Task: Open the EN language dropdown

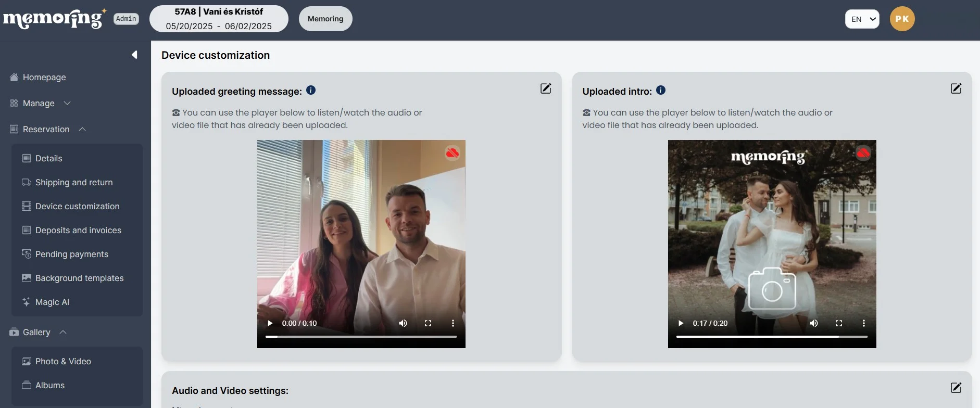Action: (862, 19)
